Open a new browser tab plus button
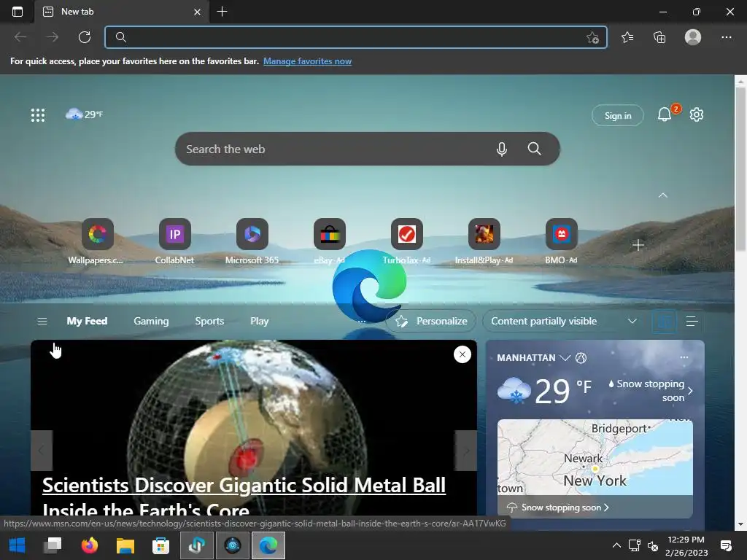The height and width of the screenshot is (560, 747). pos(222,12)
